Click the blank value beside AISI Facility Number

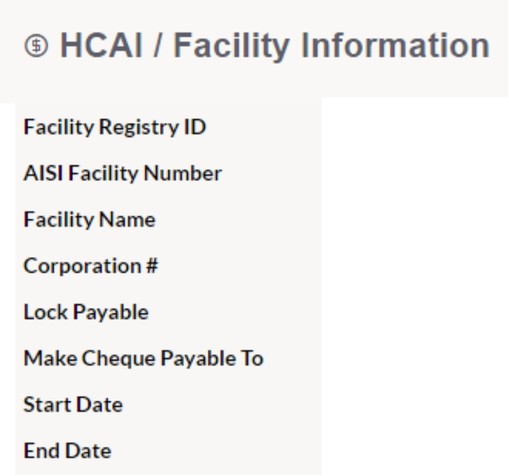tap(415, 173)
